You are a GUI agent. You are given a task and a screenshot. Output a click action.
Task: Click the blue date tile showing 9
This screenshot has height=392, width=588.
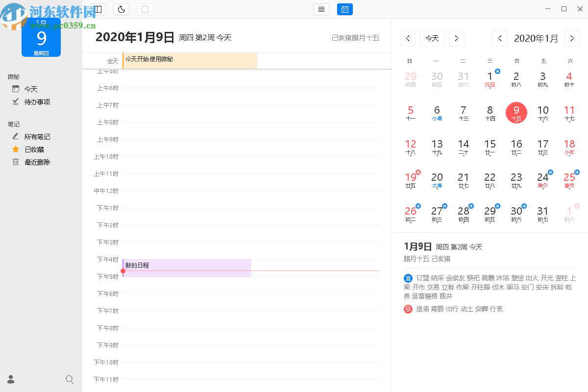point(41,38)
